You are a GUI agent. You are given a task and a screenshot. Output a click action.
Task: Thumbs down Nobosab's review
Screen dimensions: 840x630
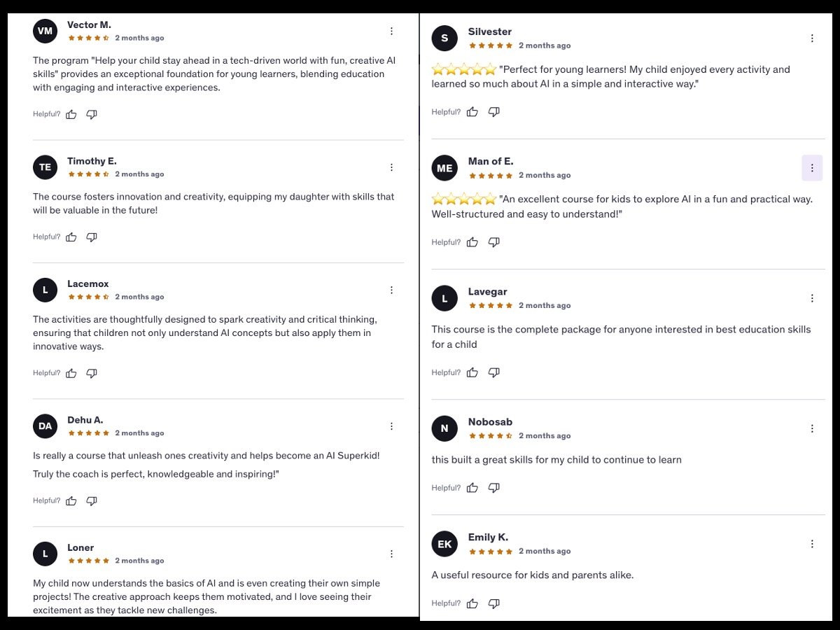pyautogui.click(x=493, y=488)
